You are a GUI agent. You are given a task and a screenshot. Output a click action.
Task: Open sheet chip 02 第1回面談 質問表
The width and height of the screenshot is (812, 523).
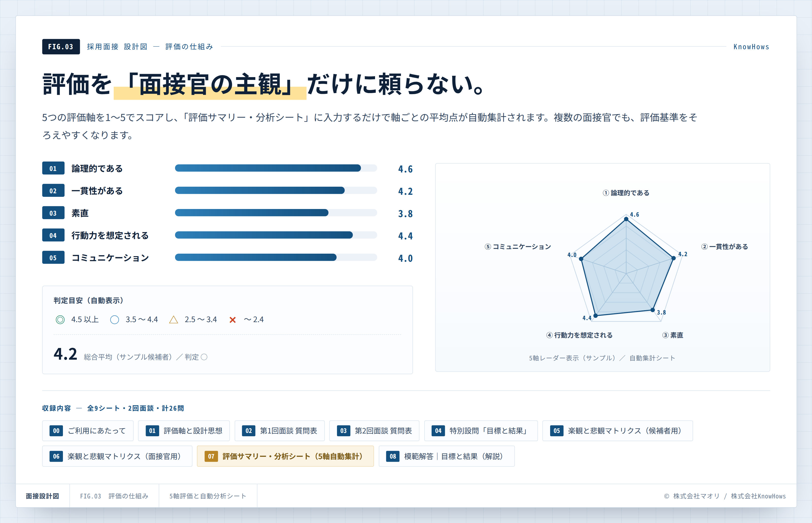(x=280, y=431)
